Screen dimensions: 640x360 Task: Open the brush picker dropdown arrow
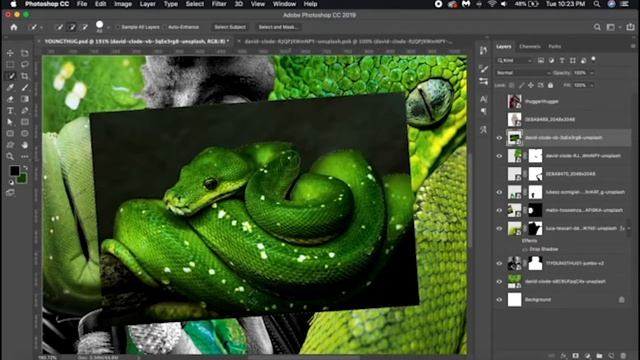pyautogui.click(x=109, y=28)
